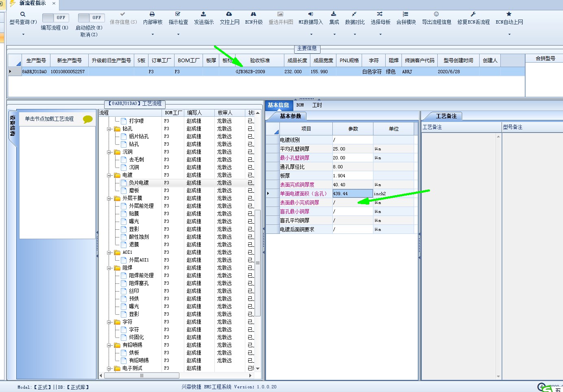Click 集成 download icon
This screenshot has height=392, width=563.
(334, 14)
